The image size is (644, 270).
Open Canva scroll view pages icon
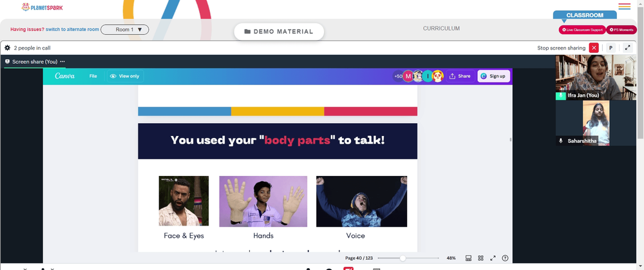point(468,258)
